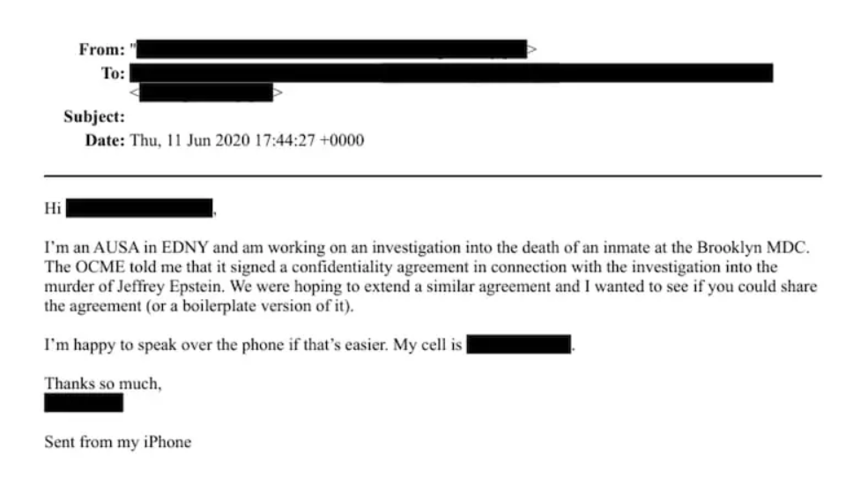Image resolution: width=868 pixels, height=493 pixels.
Task: Click the word AUSA in the first sentence
Action: [x=115, y=247]
